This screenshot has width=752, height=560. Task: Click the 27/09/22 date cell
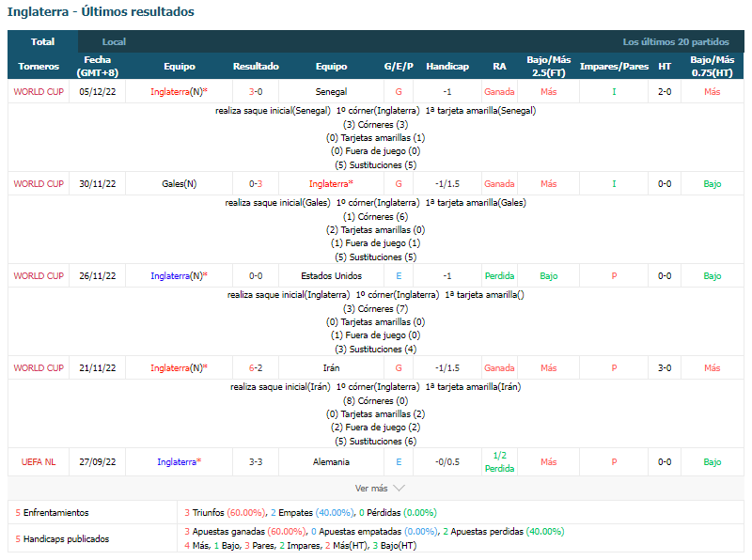98,461
